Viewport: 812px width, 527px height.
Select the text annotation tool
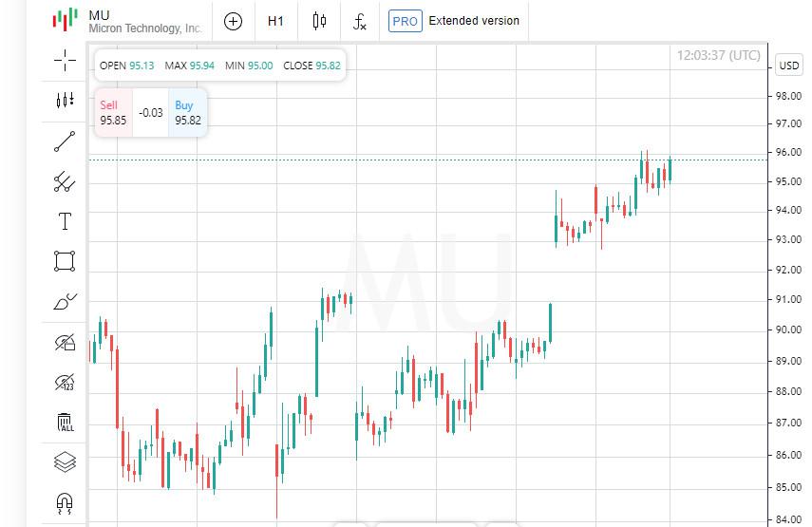coord(65,221)
